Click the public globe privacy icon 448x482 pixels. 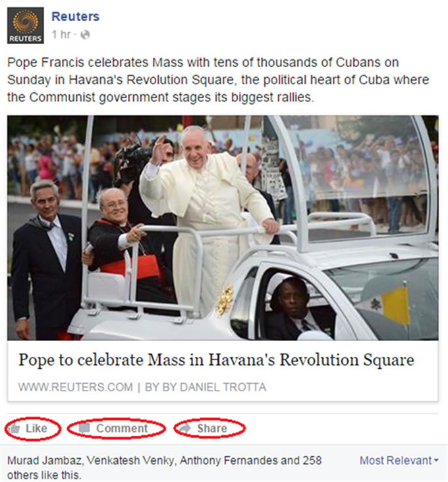pyautogui.click(x=85, y=35)
